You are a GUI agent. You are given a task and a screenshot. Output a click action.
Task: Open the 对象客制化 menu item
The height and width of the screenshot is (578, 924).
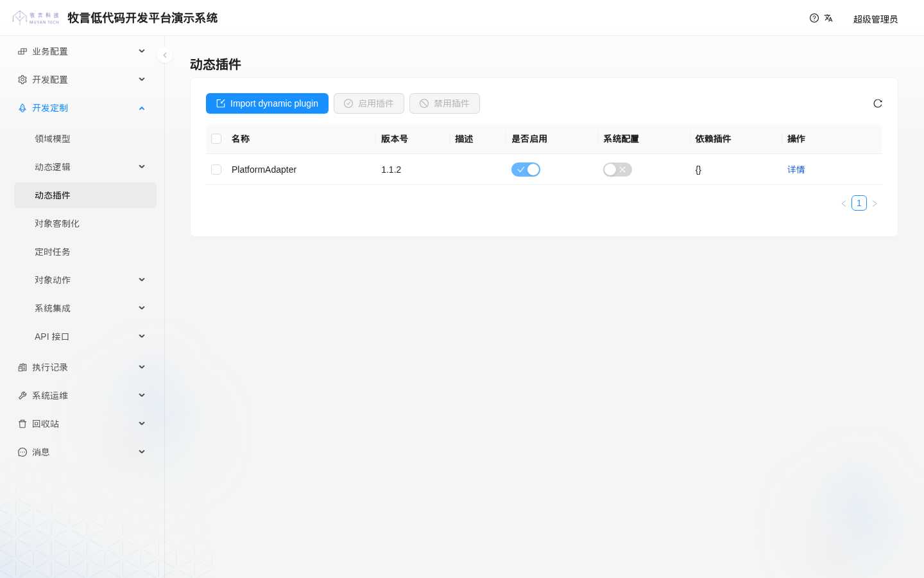[85, 223]
